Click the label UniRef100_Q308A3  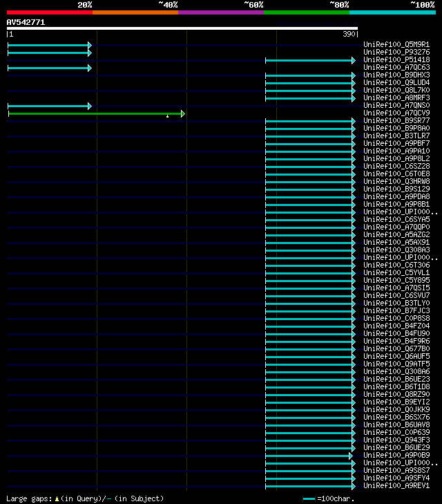tap(396, 250)
